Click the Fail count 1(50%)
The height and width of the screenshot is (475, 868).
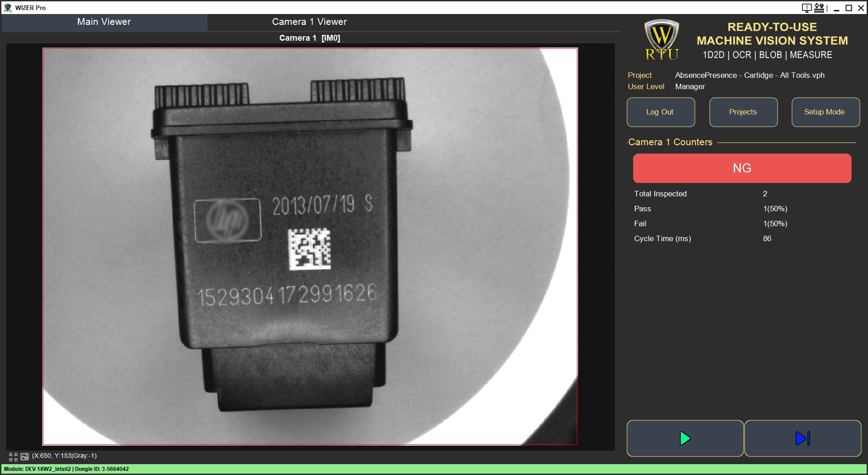point(775,223)
